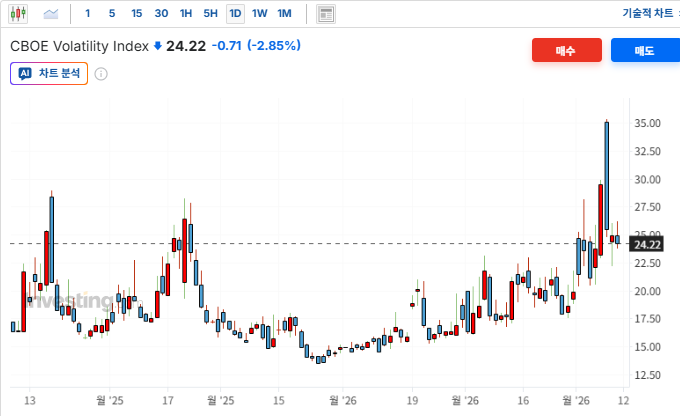Click the date label 15 on time axis

click(278, 400)
